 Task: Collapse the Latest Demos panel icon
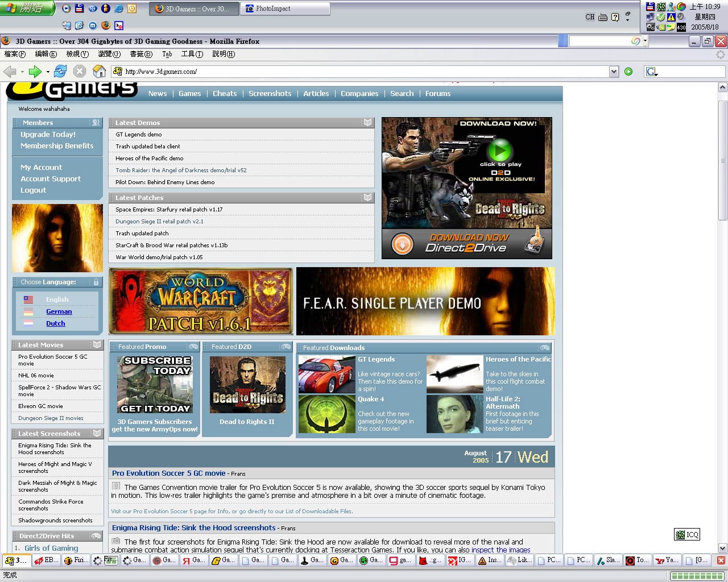point(367,122)
